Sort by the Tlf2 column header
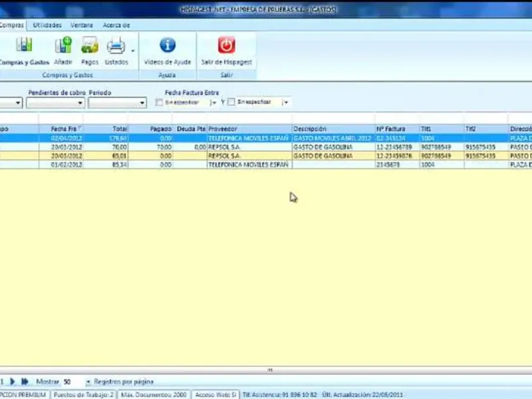Viewport: 532px width, 399px height. (x=486, y=129)
